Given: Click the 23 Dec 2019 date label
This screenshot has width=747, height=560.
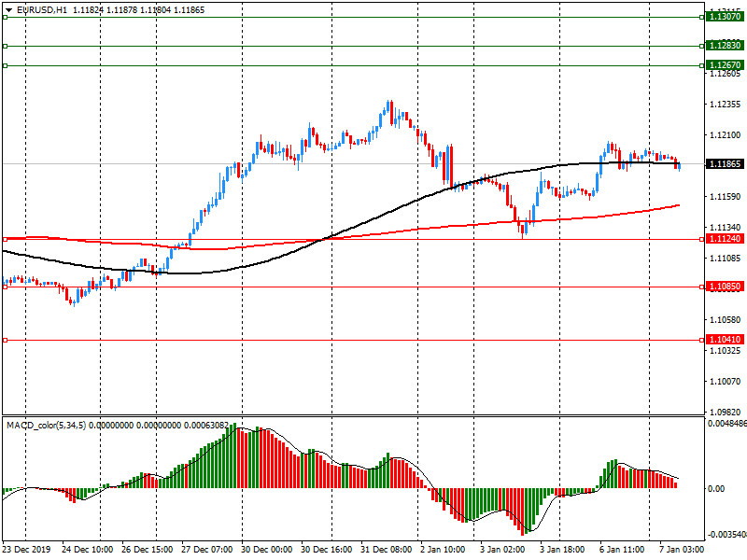Looking at the screenshot, I should [27, 549].
